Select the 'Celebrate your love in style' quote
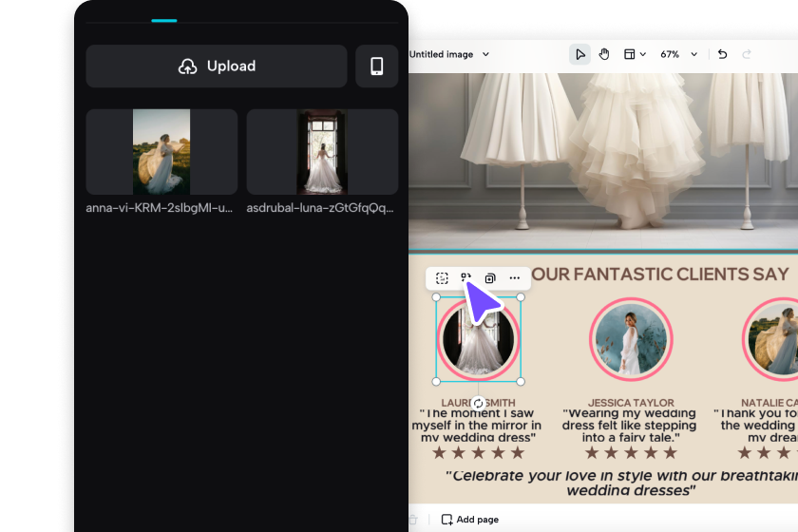Viewport: 798px width, 532px height. point(622,483)
